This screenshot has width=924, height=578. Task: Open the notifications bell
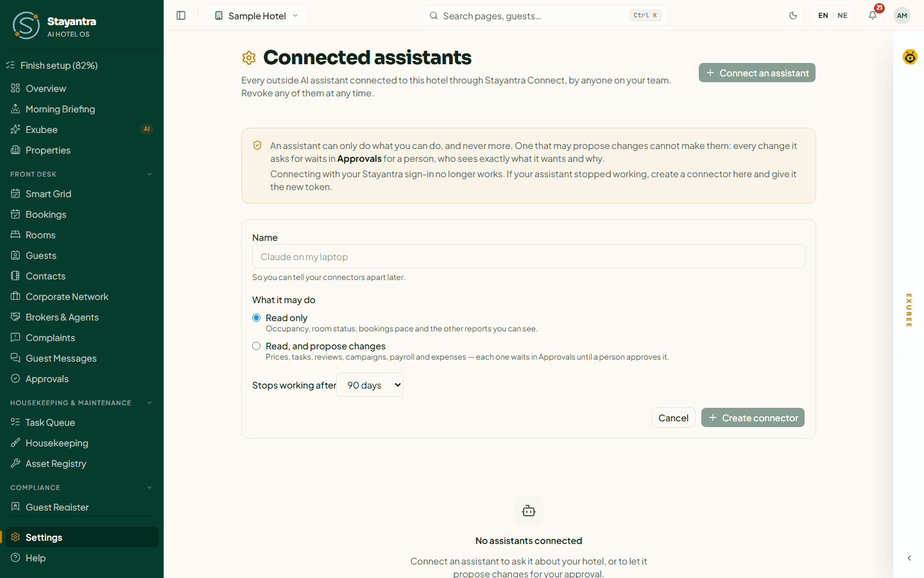tap(873, 15)
